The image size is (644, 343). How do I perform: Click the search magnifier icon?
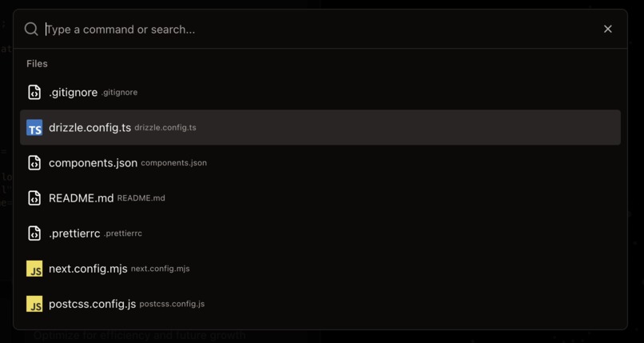pos(31,29)
